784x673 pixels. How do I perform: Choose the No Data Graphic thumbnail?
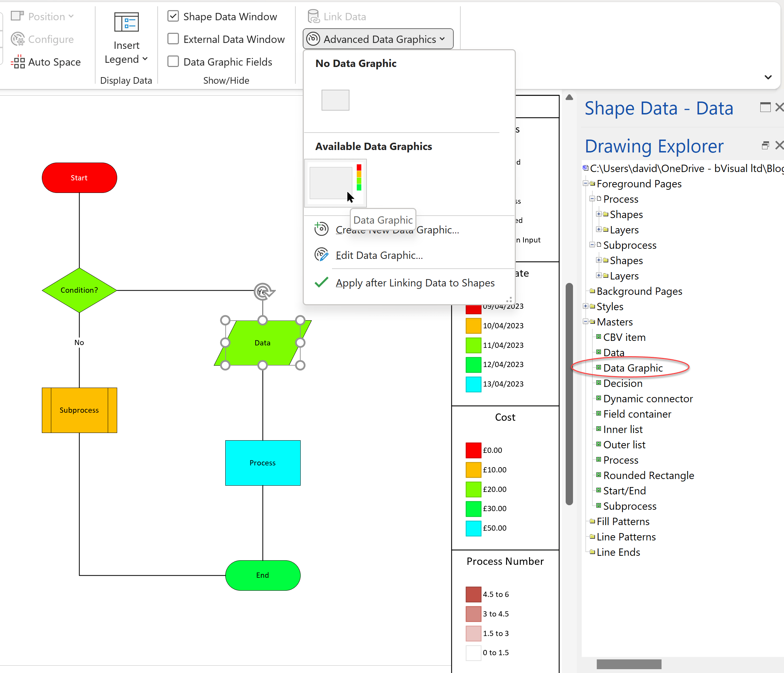(x=335, y=100)
